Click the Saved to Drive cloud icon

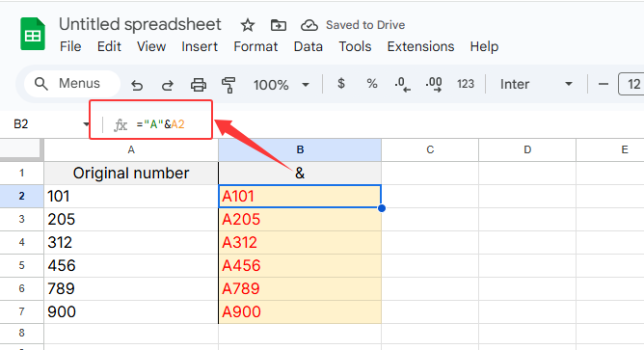pos(309,25)
